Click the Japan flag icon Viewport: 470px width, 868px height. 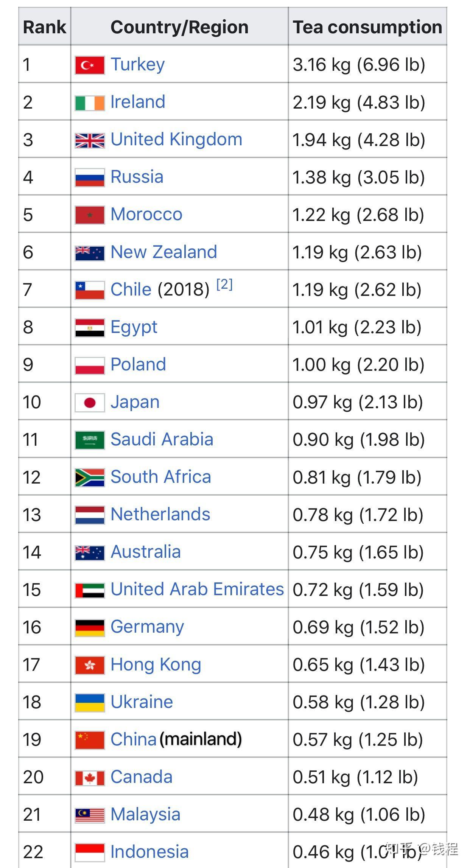[x=90, y=403]
